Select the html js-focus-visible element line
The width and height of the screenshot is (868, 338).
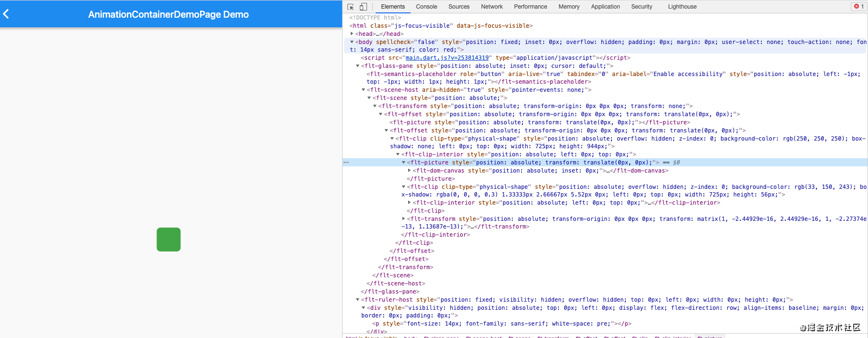(441, 26)
